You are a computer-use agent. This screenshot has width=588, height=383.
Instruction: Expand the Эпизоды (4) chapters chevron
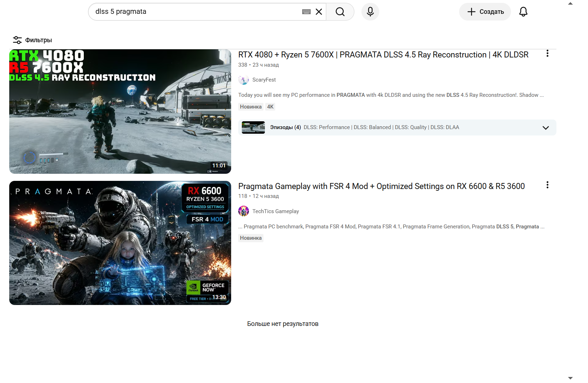click(546, 128)
